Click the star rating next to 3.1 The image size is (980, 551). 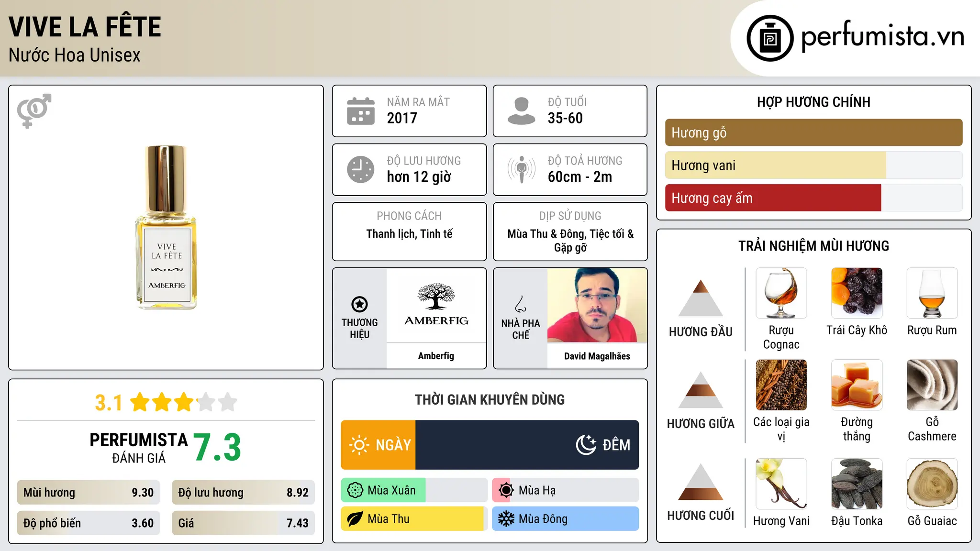click(184, 402)
